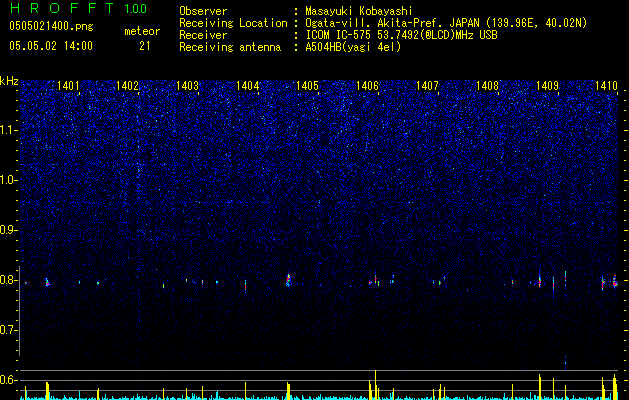Click the 1401 time marker

click(x=68, y=85)
